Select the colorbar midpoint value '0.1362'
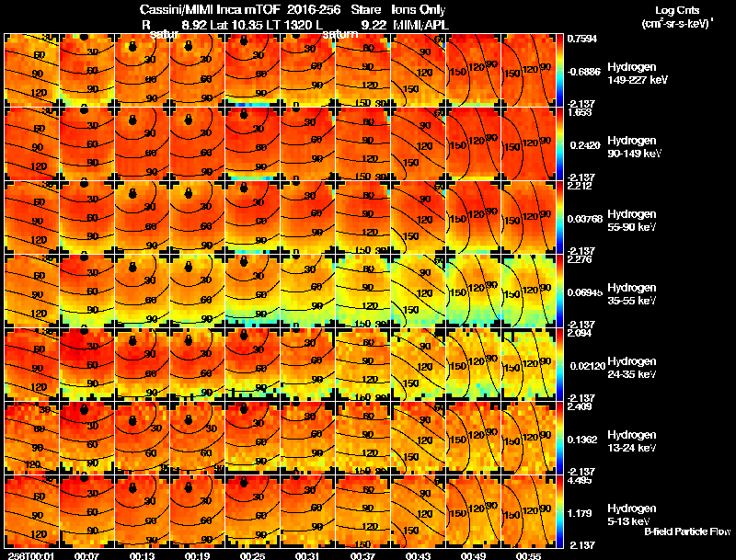Viewport: 736px width, 560px height. click(582, 440)
